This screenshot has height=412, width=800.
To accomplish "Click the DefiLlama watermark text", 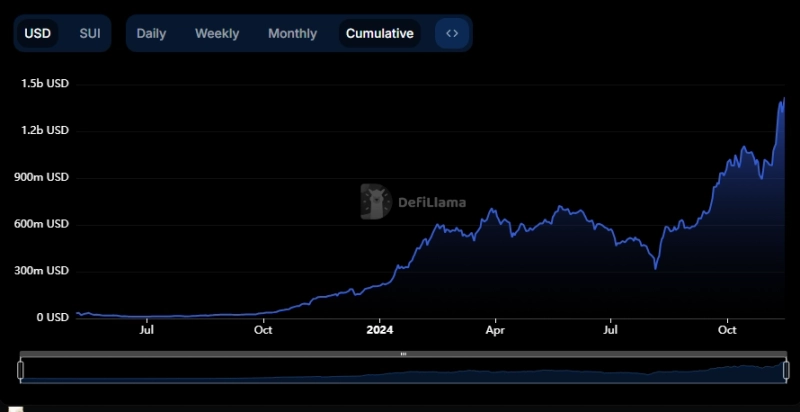I will pyautogui.click(x=432, y=202).
